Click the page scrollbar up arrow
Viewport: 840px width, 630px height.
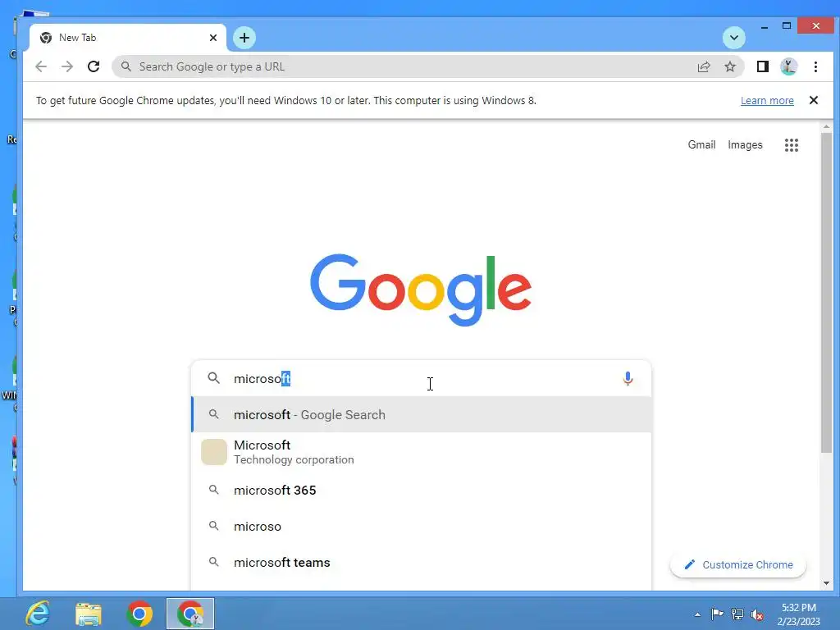coord(826,126)
